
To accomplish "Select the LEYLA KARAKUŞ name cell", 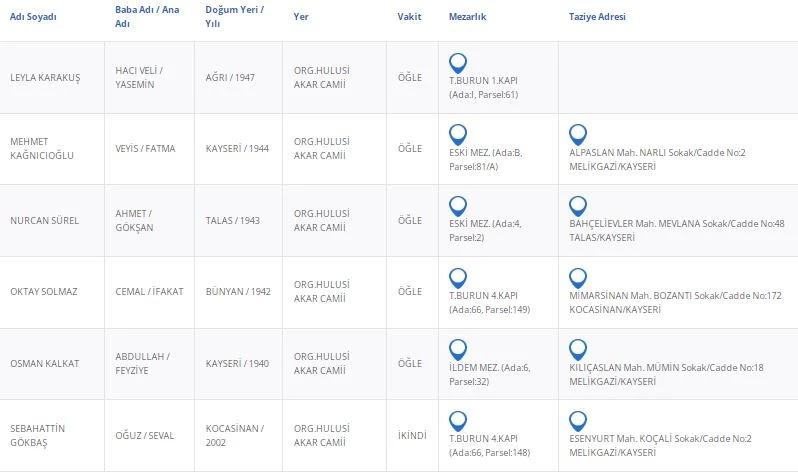I will click(45, 78).
